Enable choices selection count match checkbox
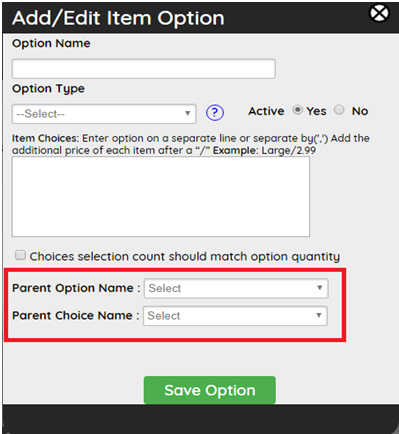 (x=20, y=255)
